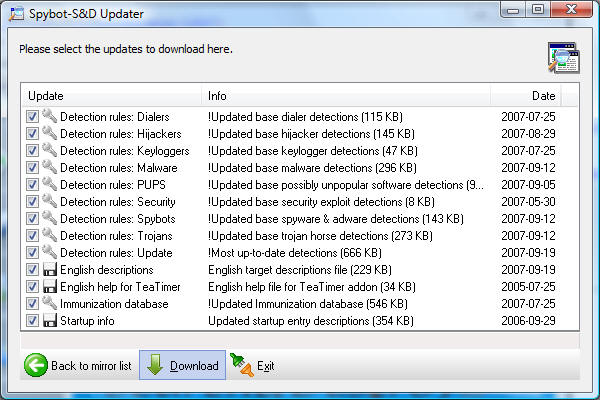
Task: Click the Exit button label
Action: (265, 366)
